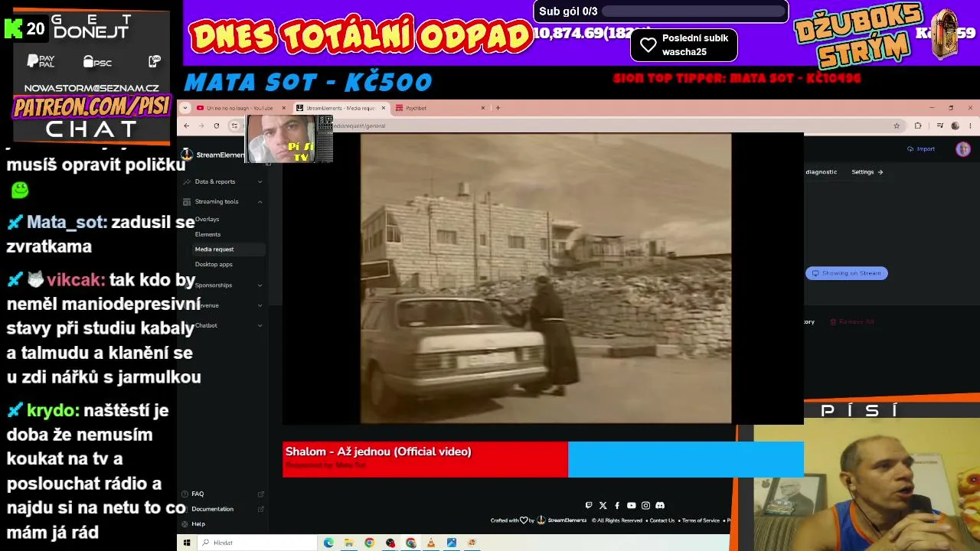Screen dimensions: 980x551
Task: Expand the Revenue section
Action: pos(260,305)
